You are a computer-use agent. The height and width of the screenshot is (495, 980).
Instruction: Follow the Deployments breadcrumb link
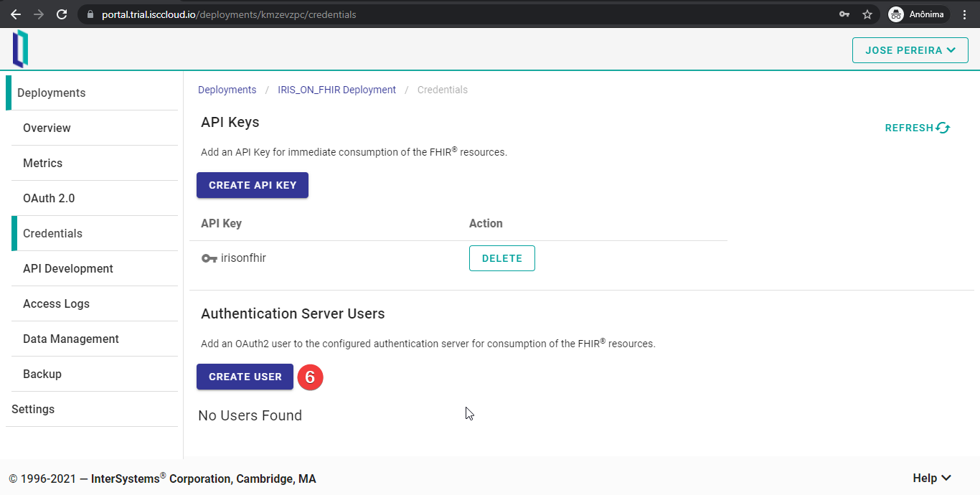click(x=227, y=90)
